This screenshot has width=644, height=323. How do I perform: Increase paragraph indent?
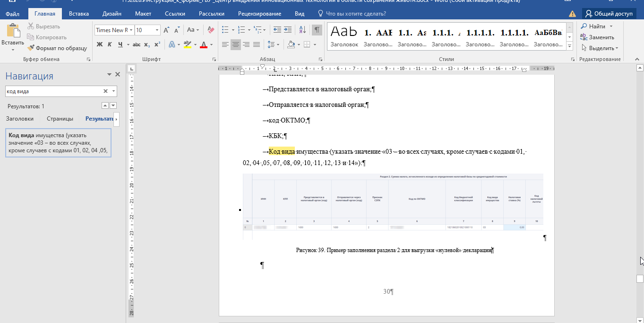click(288, 30)
